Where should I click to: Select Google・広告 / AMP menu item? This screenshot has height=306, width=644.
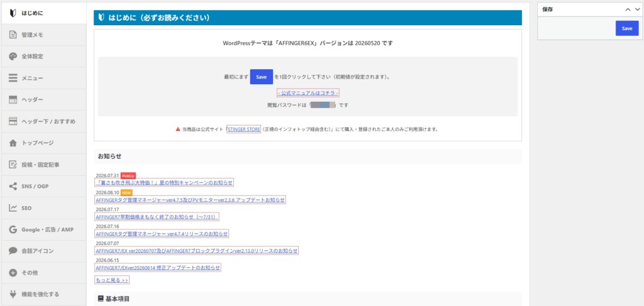pyautogui.click(x=43, y=230)
